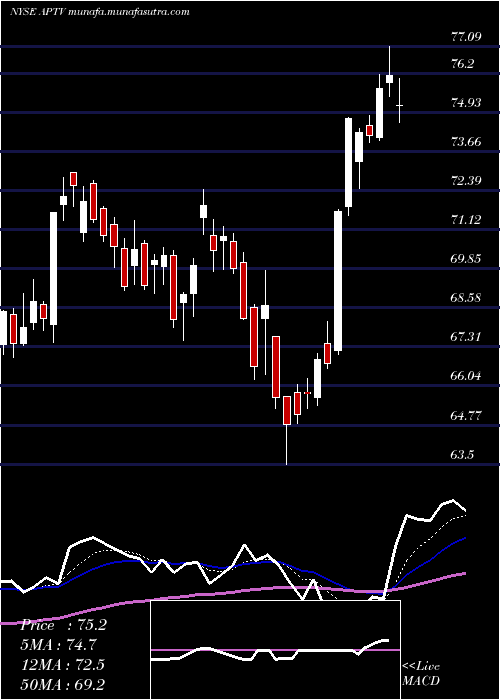Click the 64.77 price axis label

467,417
